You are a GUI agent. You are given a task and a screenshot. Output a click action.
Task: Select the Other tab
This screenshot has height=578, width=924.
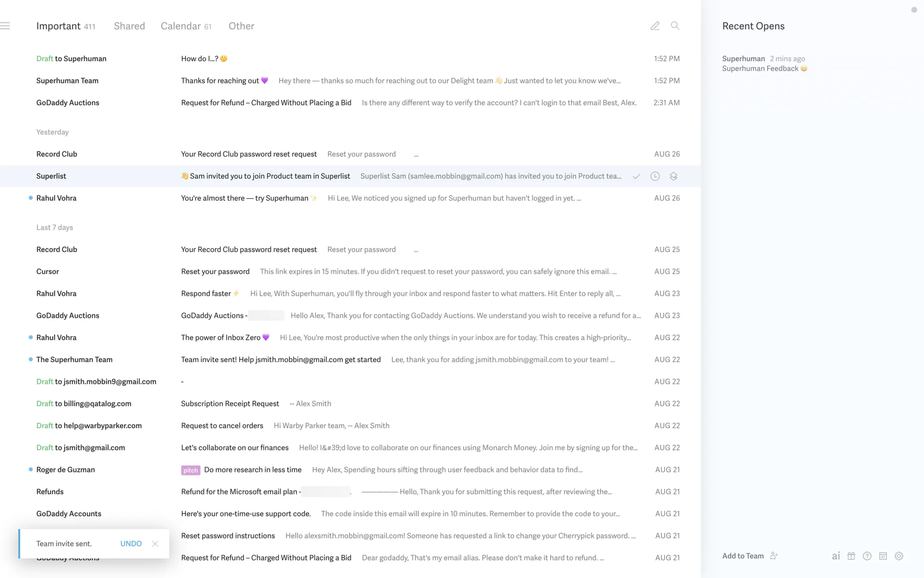(x=241, y=26)
